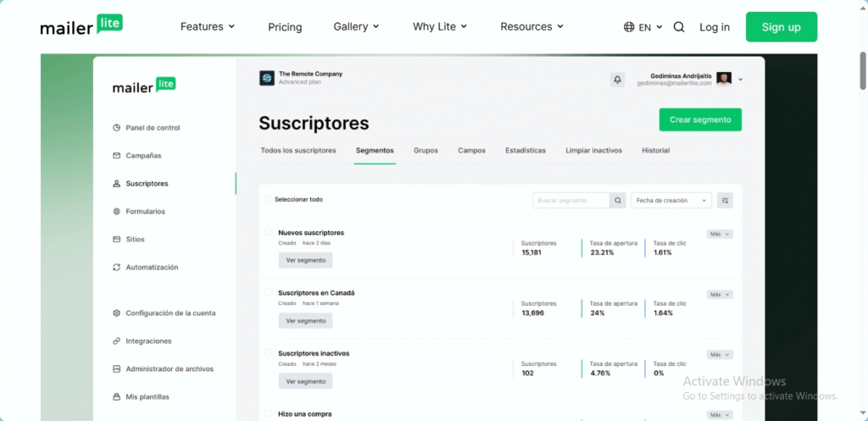Open the EN language dropdown
This screenshot has width=868, height=421.
(x=650, y=27)
